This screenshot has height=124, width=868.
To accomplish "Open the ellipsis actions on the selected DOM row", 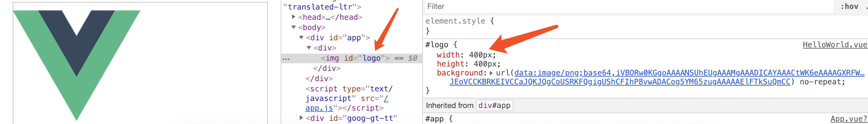I will 286,59.
